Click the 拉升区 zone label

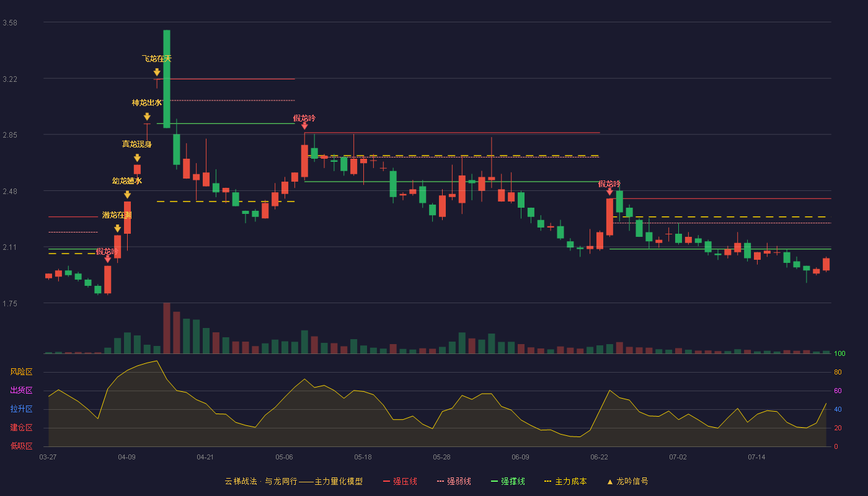[22, 409]
